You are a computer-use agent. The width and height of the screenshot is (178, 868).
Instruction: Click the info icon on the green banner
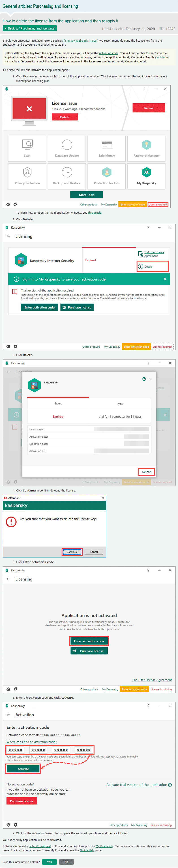tap(16, 279)
